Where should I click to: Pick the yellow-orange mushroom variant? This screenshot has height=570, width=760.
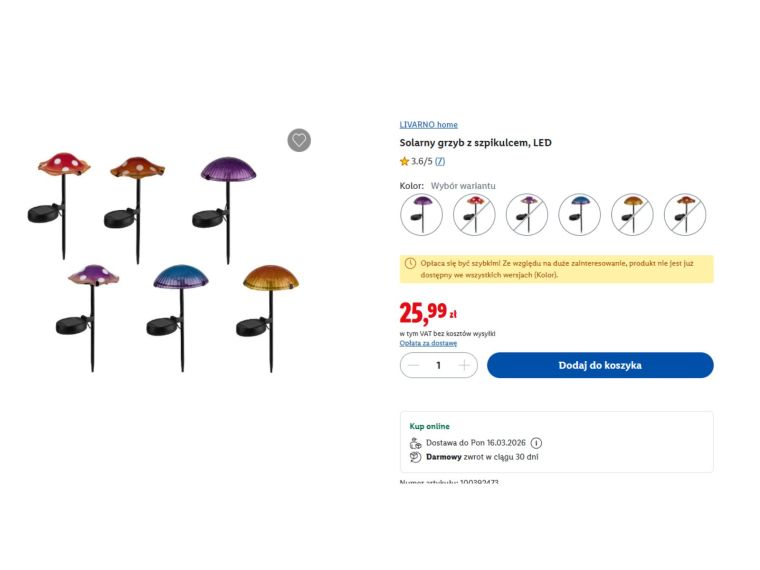click(x=632, y=214)
